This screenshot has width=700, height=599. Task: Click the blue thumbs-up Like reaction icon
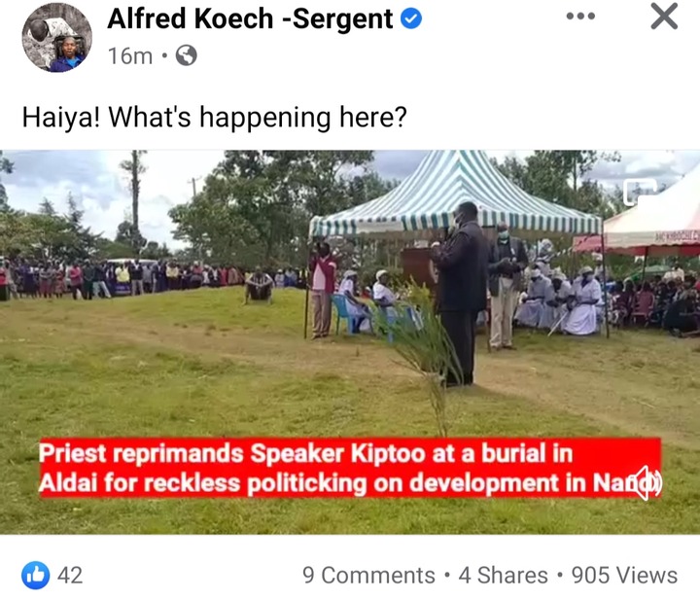36,575
